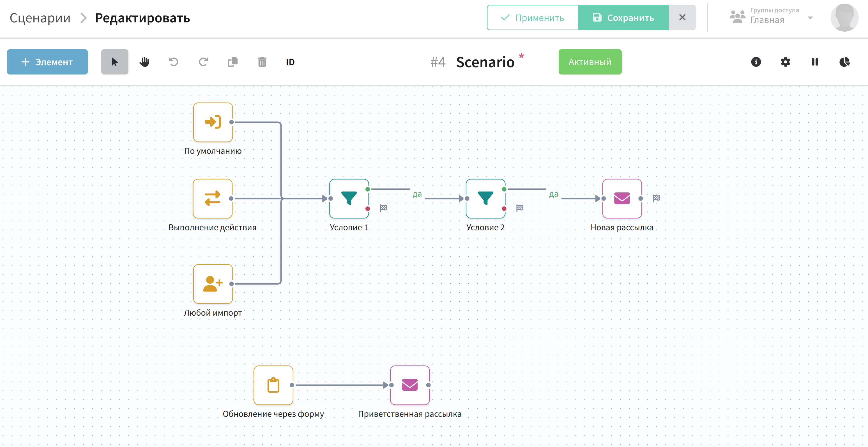The width and height of the screenshot is (868, 447).
Task: Undo the last change
Action: coord(174,62)
